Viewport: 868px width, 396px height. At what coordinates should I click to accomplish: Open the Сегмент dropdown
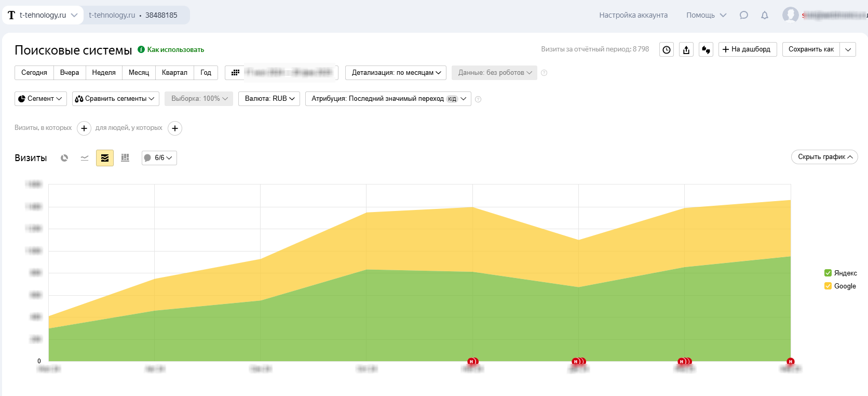click(40, 99)
